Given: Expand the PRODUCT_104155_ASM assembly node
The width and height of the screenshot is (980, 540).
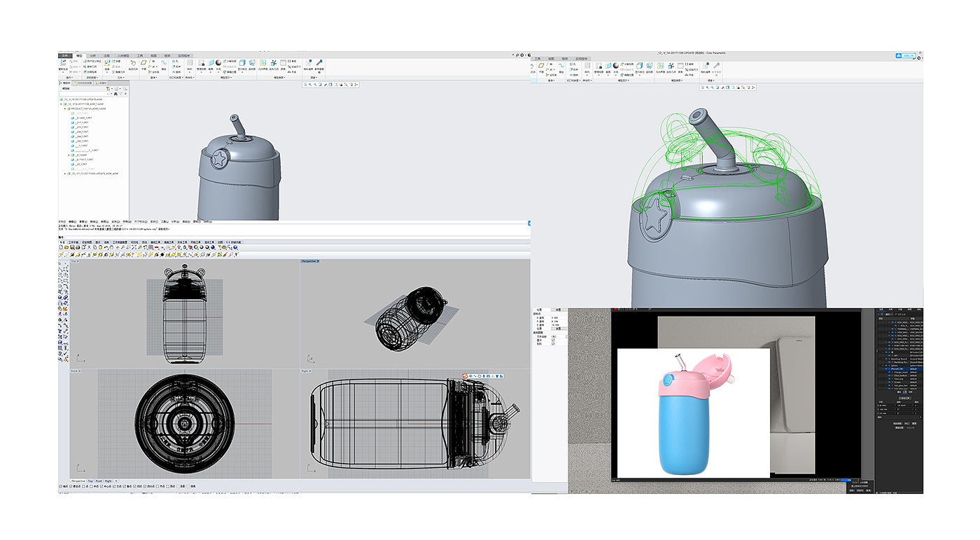Looking at the screenshot, I should pyautogui.click(x=65, y=109).
